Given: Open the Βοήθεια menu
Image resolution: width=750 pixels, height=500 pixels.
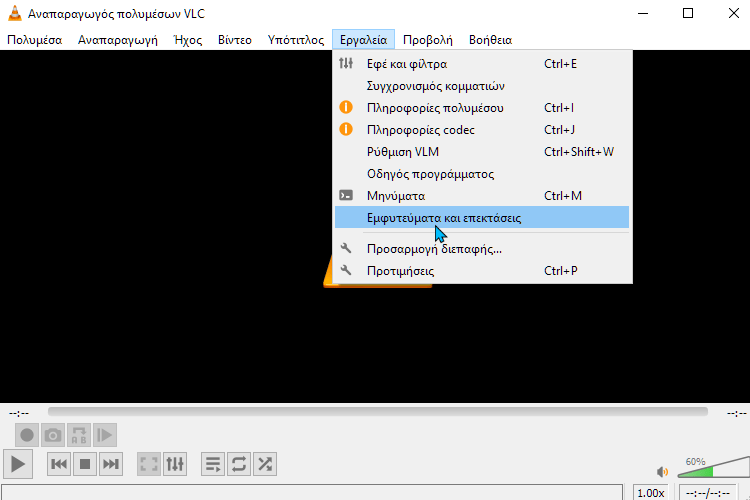Looking at the screenshot, I should tap(490, 40).
